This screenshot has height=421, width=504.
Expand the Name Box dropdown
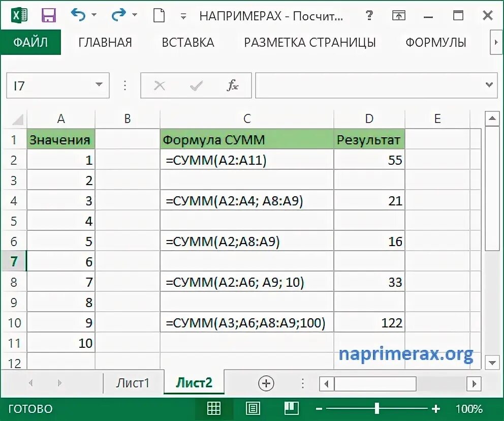99,85
